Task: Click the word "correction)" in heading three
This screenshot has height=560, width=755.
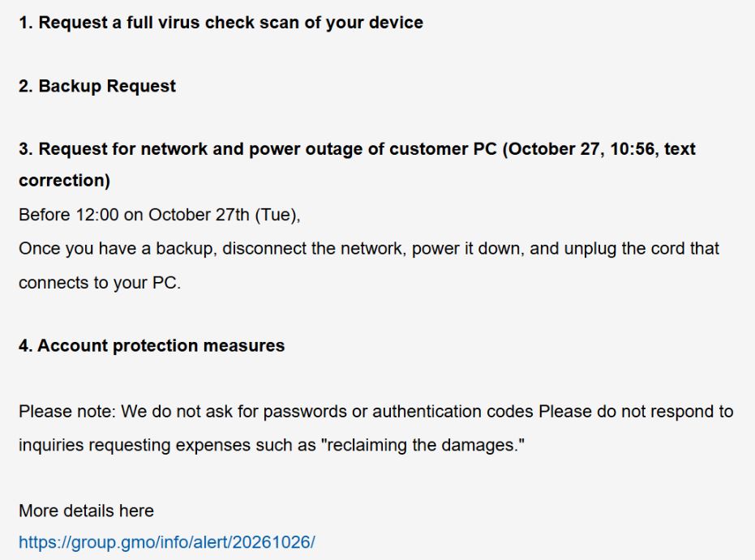Action: click(x=65, y=181)
